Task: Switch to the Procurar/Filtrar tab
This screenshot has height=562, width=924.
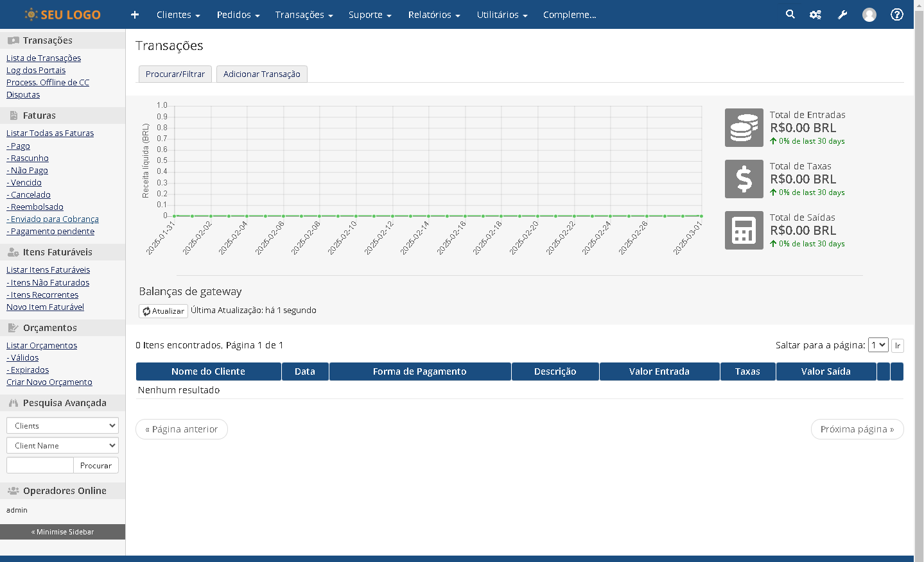Action: tap(175, 74)
